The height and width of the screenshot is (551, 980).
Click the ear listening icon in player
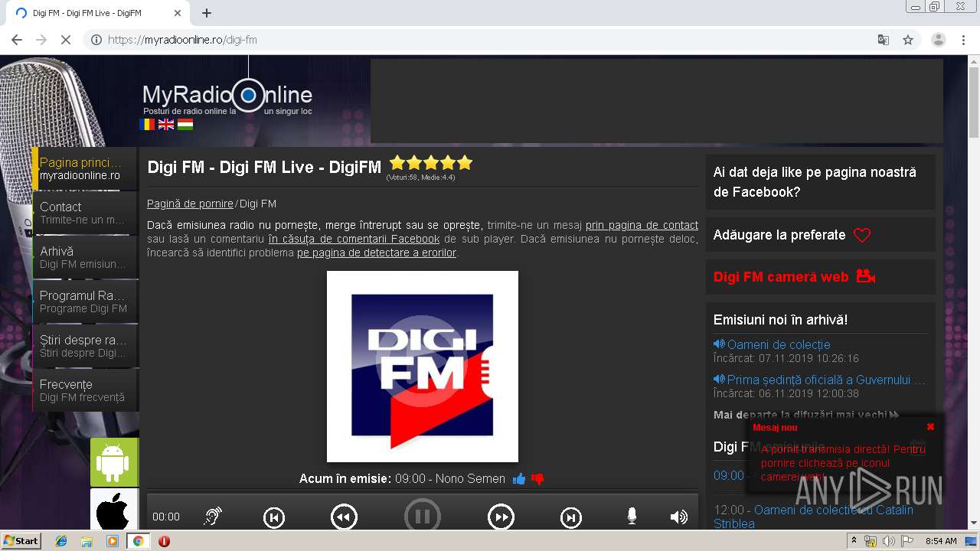212,517
